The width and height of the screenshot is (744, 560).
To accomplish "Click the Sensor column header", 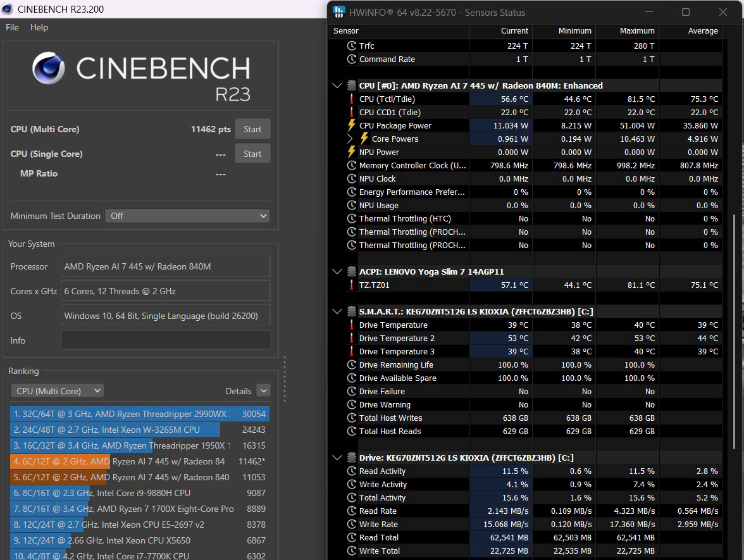I will click(399, 31).
